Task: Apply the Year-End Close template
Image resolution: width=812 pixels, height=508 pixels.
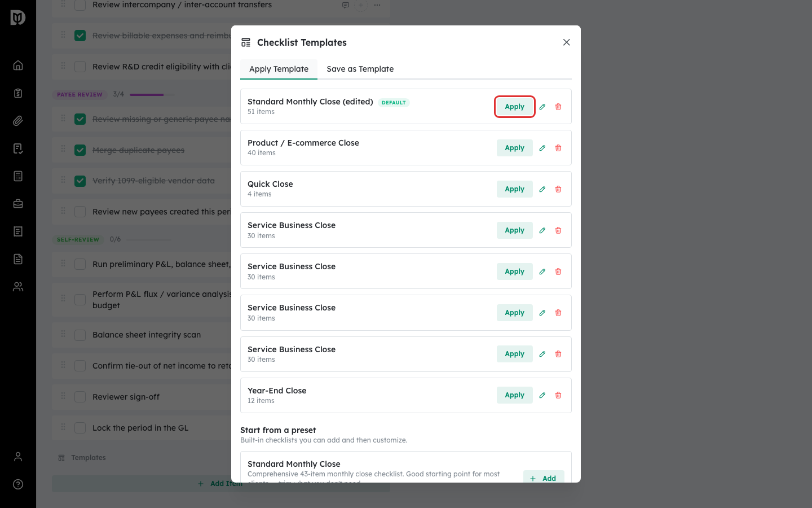Action: [x=514, y=395]
